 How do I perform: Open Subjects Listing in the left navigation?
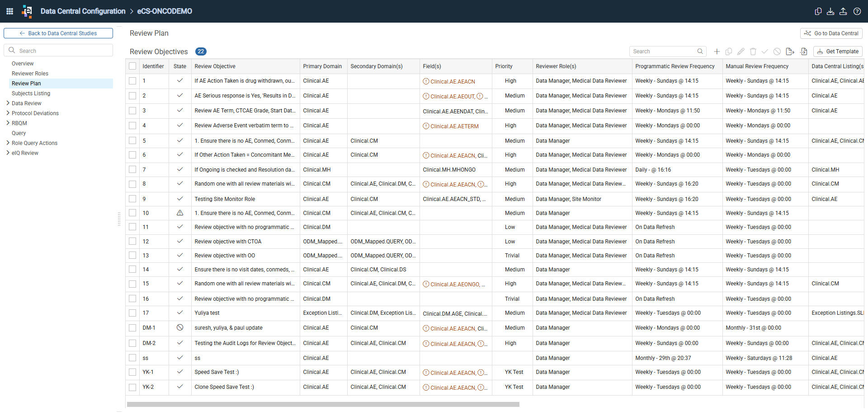point(31,93)
